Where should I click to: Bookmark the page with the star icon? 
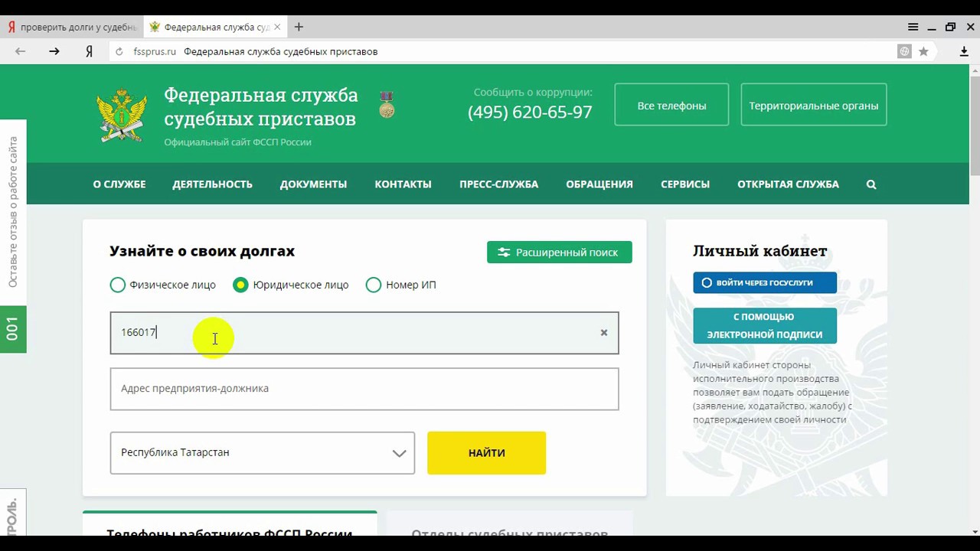(924, 51)
